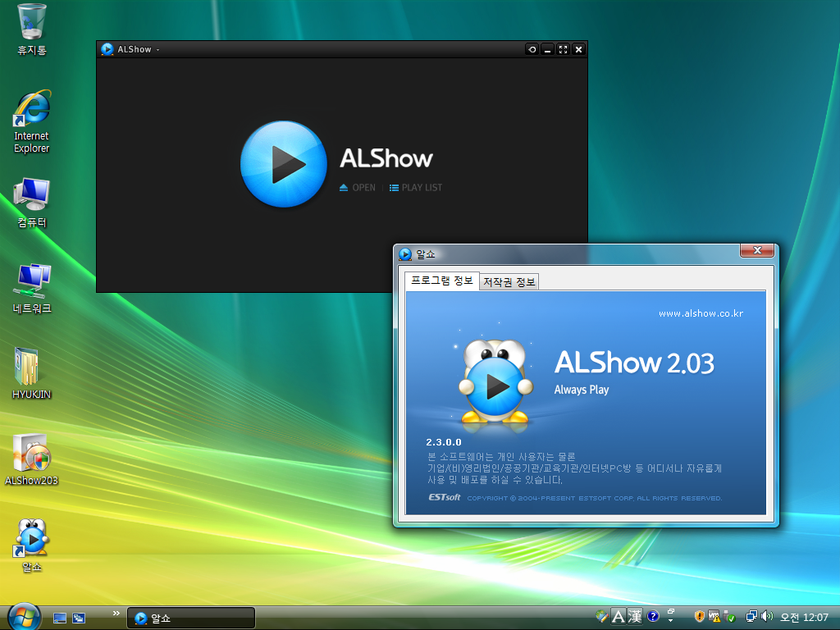Switch to the 프로그램 정보 tab
This screenshot has width=840, height=630.
tap(442, 281)
